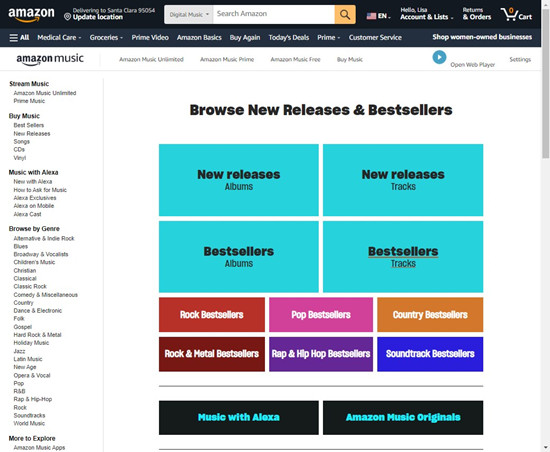The image size is (550, 452).
Task: Open the Amazon Music Originals banner
Action: 403,417
